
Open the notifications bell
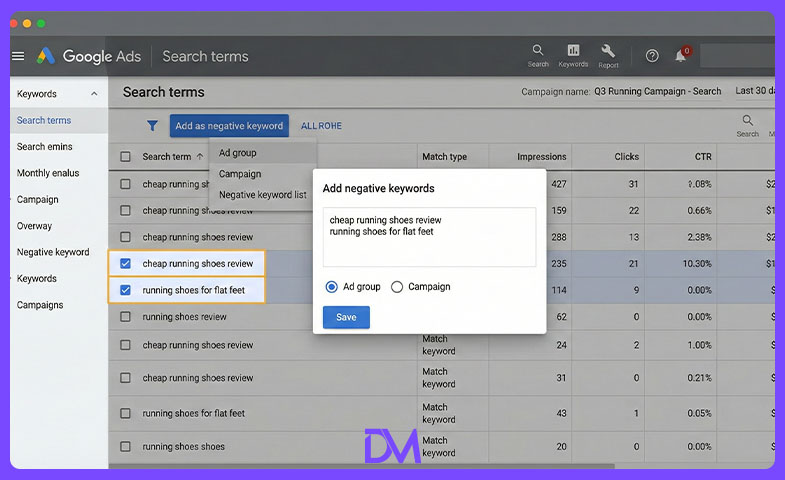(x=680, y=56)
